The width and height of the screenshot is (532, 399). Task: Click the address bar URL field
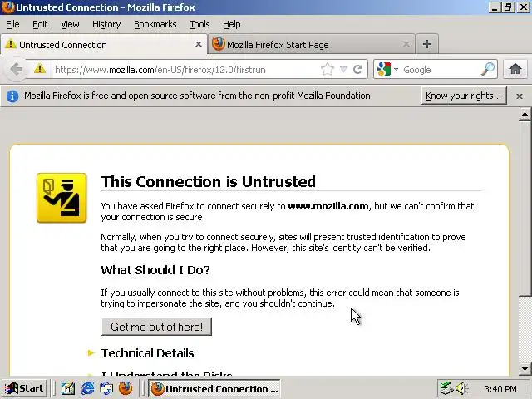pos(186,70)
